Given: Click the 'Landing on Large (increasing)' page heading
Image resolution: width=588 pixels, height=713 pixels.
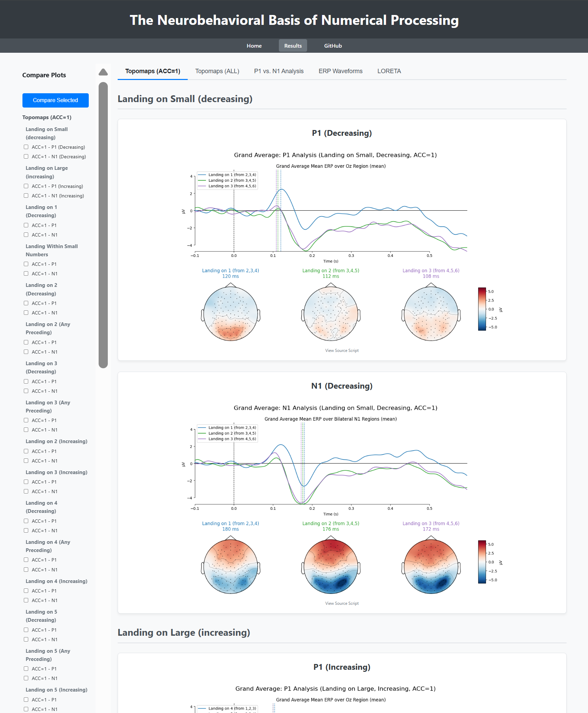Looking at the screenshot, I should point(184,633).
